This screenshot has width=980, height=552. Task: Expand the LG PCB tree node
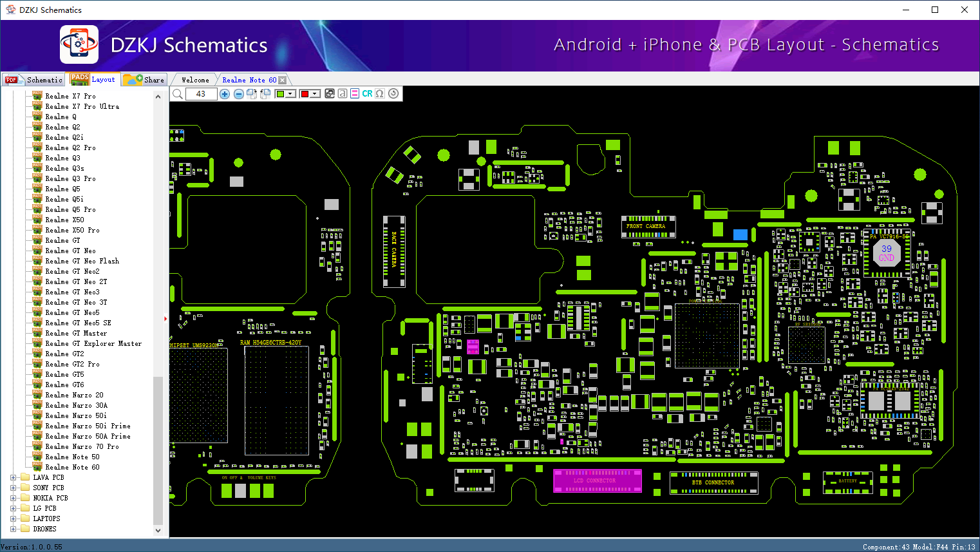click(x=13, y=508)
